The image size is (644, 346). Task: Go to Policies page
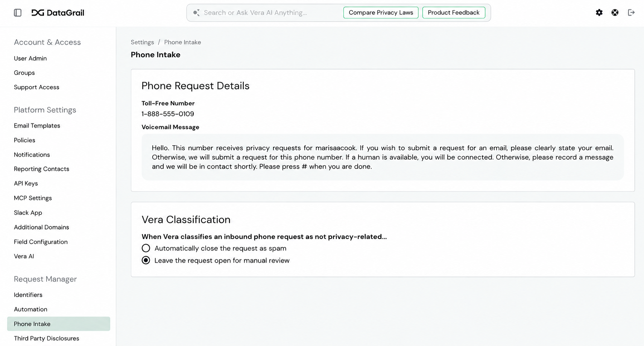[24, 140]
